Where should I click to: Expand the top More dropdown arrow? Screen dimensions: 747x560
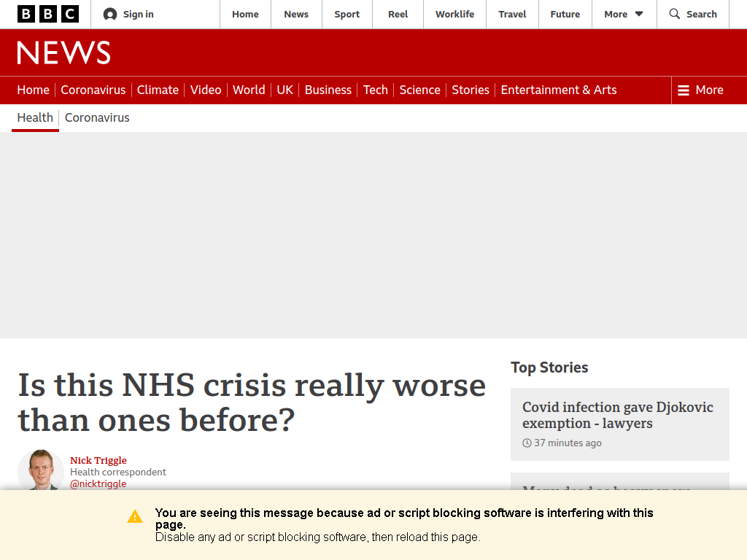coord(639,15)
